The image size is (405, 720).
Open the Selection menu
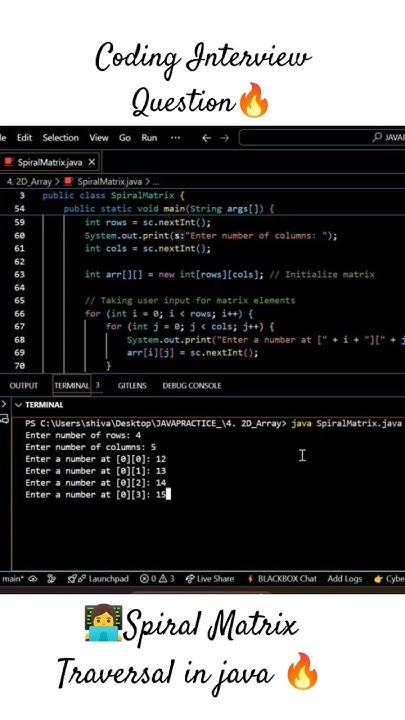point(61,138)
